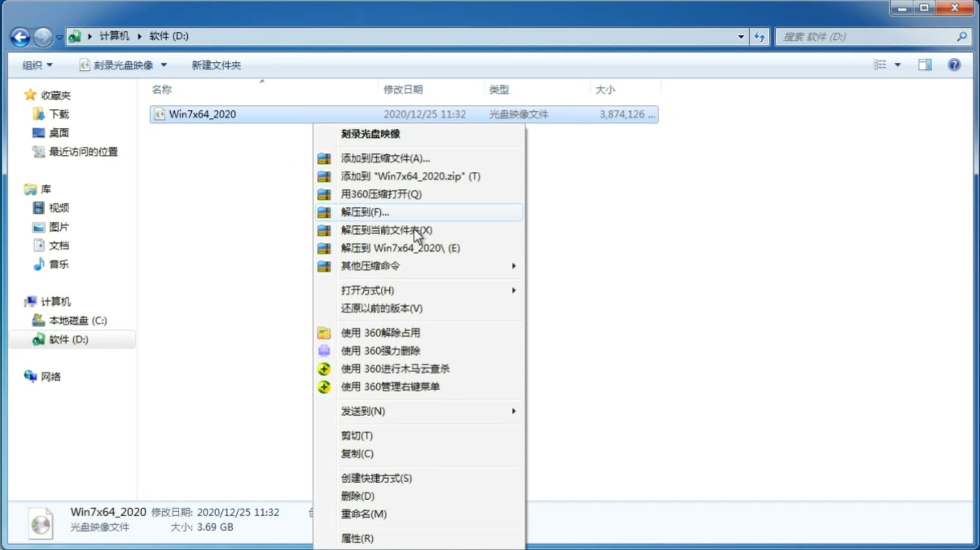Click 用360压缩打开 icon
Screen dimensions: 980x550
325,194
